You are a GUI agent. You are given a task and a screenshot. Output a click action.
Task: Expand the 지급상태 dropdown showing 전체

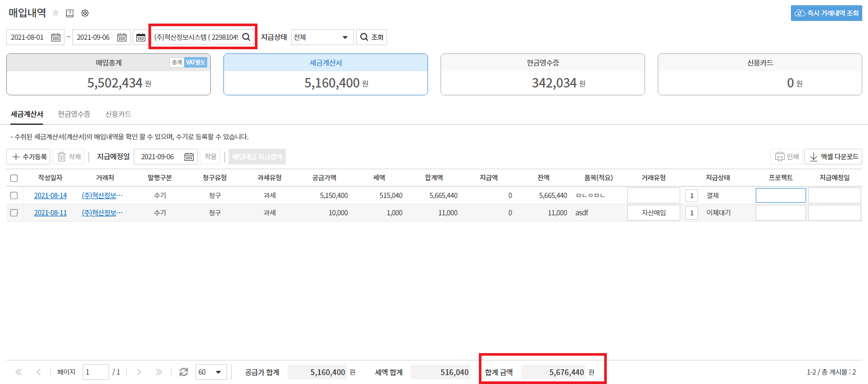[322, 37]
